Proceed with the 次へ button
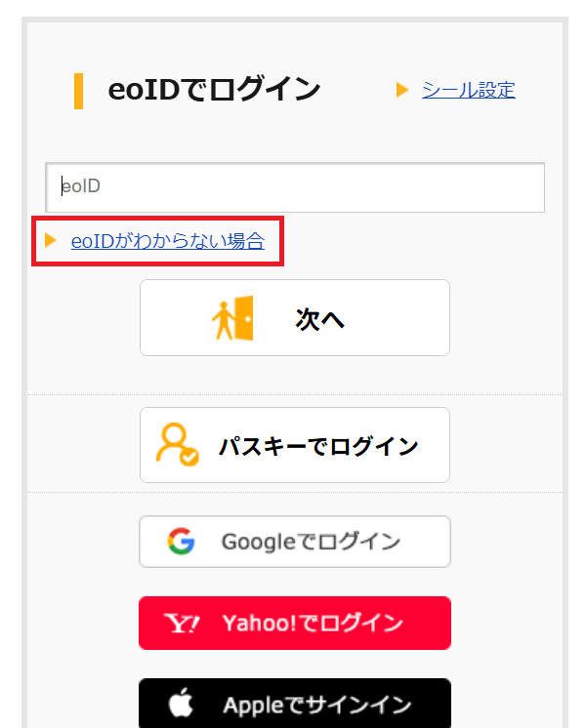This screenshot has width=586, height=728. (x=295, y=318)
